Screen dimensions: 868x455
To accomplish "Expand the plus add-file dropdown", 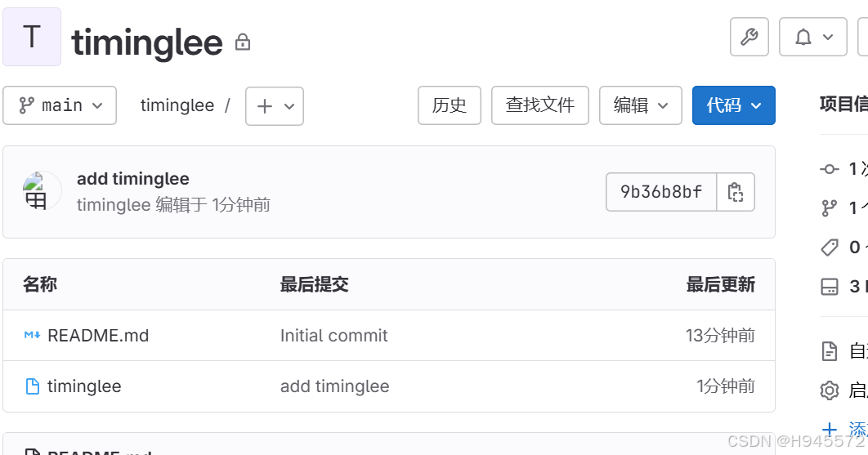I will coord(275,105).
